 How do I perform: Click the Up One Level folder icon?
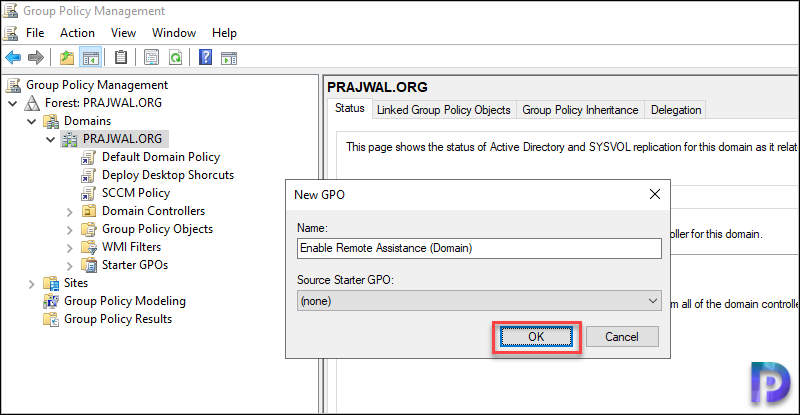click(67, 58)
